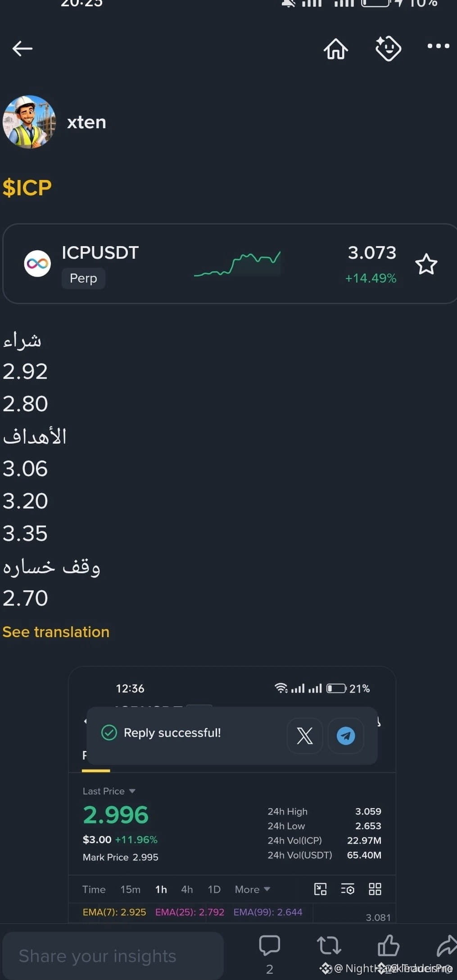The height and width of the screenshot is (980, 457).
Task: Select the 1D timeframe tab
Action: tap(214, 889)
